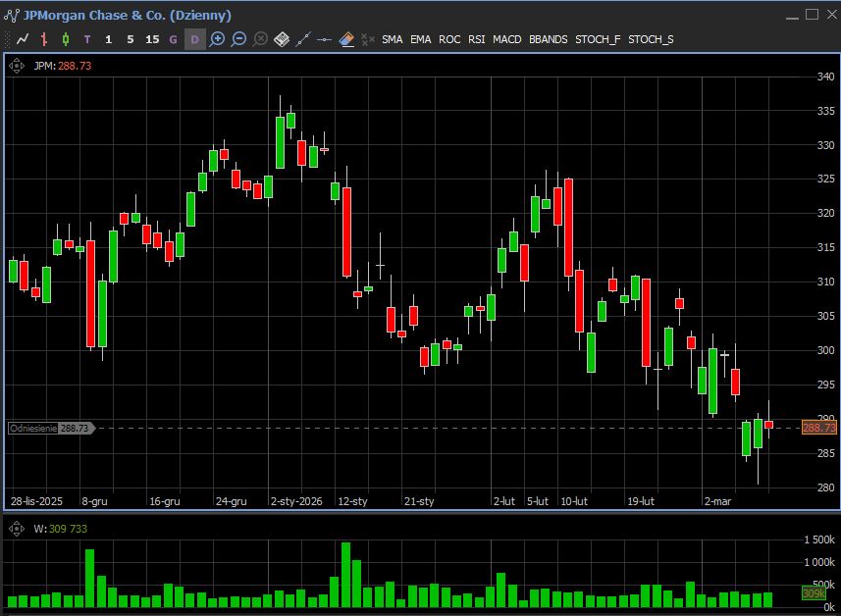This screenshot has width=841, height=616.
Task: Enable the weekly T interval
Action: 87,39
